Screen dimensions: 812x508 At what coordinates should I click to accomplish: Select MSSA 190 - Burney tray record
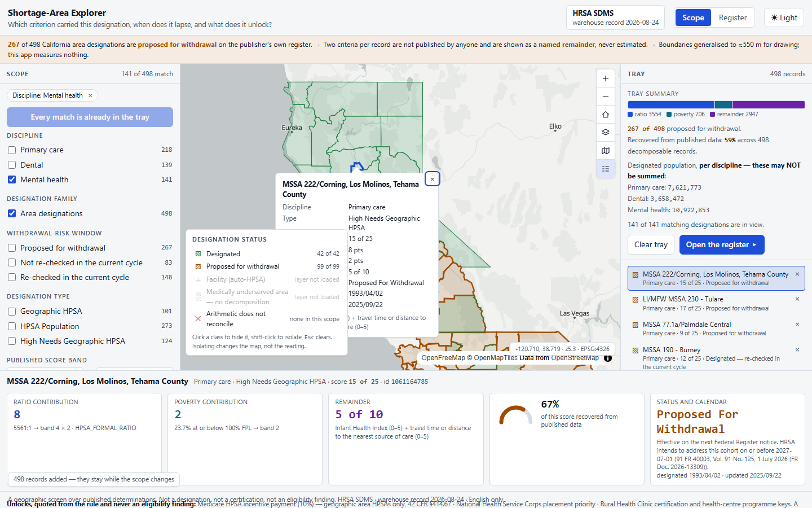pos(716,358)
